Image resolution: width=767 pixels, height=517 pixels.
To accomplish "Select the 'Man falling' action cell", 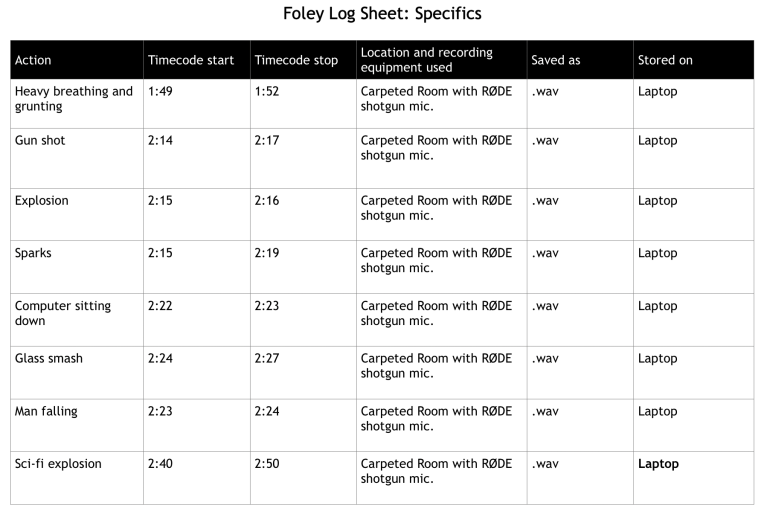I will pyautogui.click(x=46, y=411).
